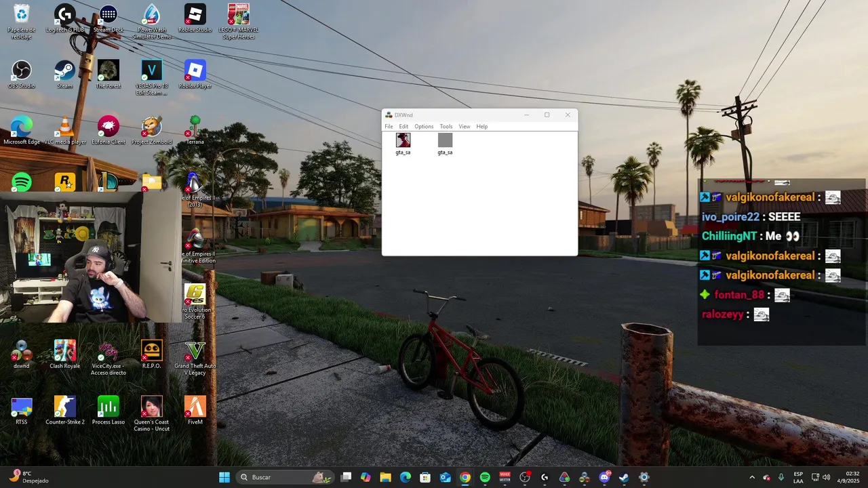The image size is (868, 488).
Task: Select the OBS Studio desktop icon
Action: coord(22,75)
